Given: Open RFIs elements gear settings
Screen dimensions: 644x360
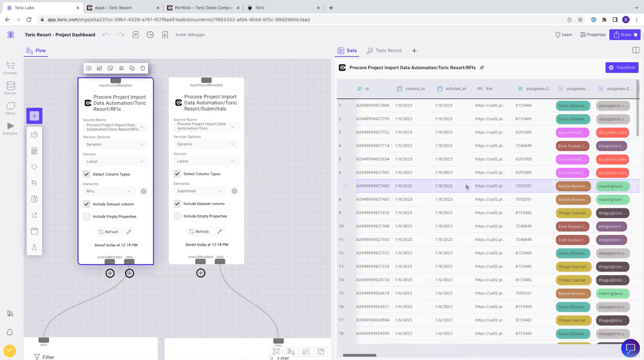Looking at the screenshot, I should 144,191.
